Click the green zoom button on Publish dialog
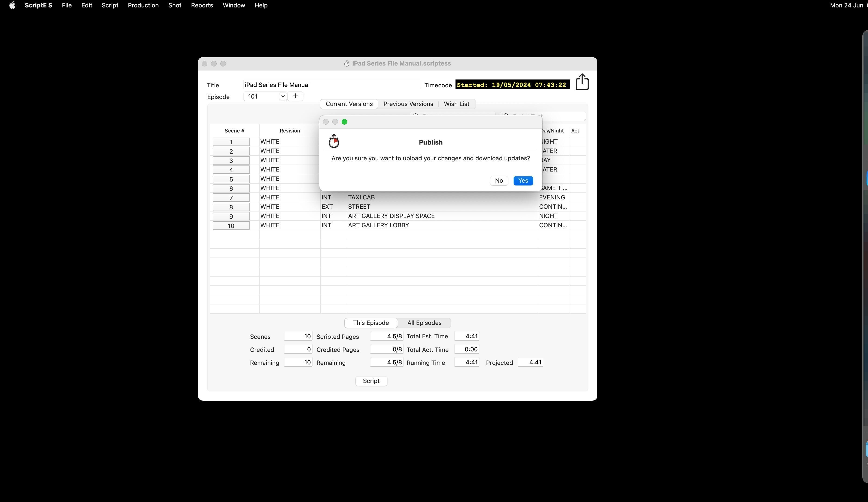The width and height of the screenshot is (868, 502). point(344,122)
